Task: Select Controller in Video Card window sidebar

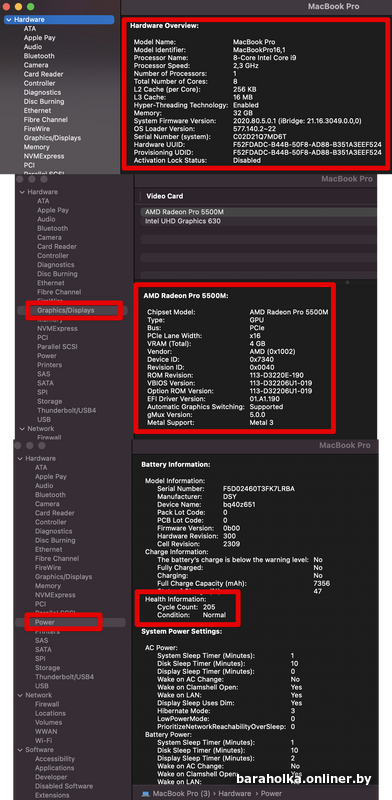Action: tap(53, 256)
